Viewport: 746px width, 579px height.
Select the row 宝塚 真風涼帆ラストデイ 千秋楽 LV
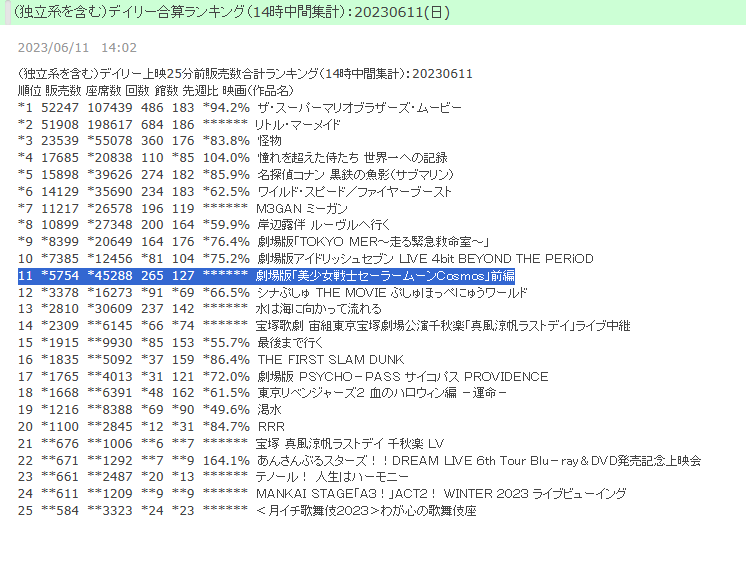point(231,444)
